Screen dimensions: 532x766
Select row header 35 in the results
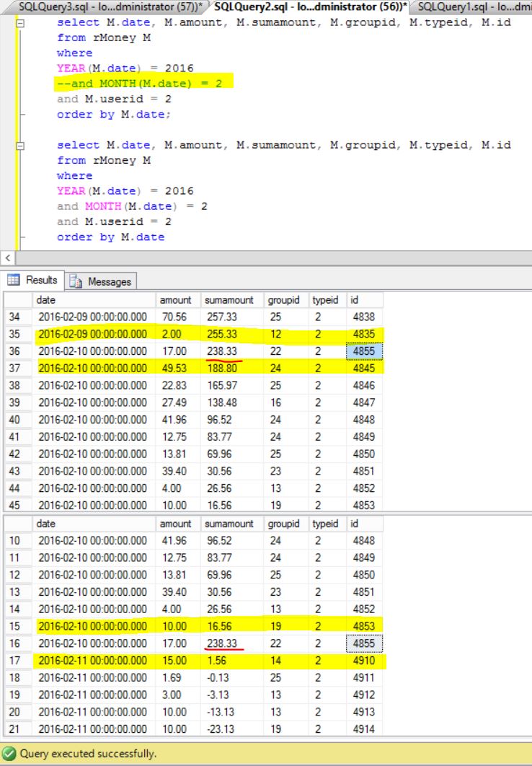pos(17,334)
